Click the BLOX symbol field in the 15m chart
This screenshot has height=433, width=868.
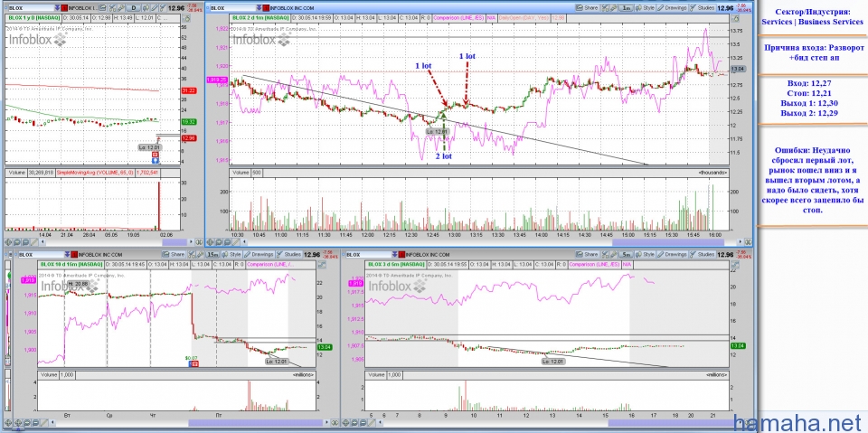(x=41, y=255)
